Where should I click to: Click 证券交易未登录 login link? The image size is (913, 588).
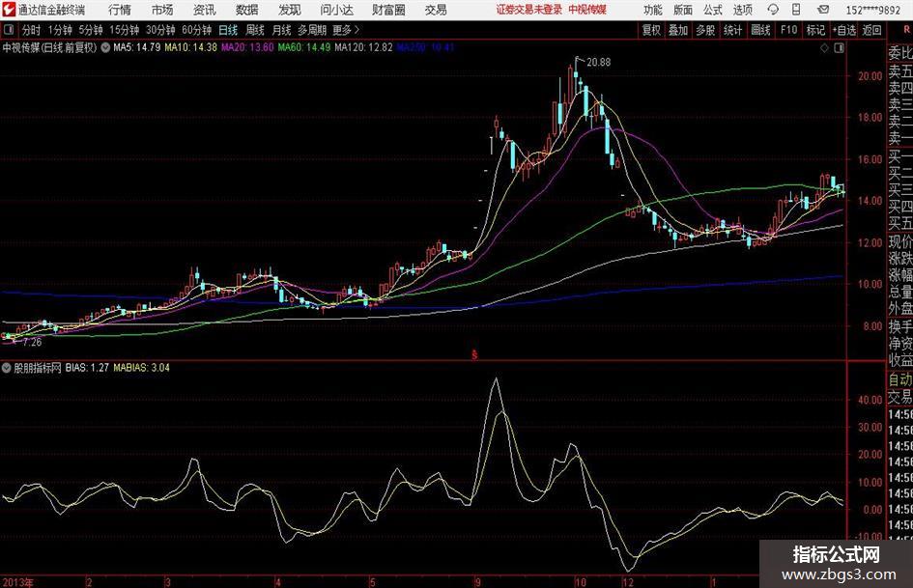[x=529, y=10]
